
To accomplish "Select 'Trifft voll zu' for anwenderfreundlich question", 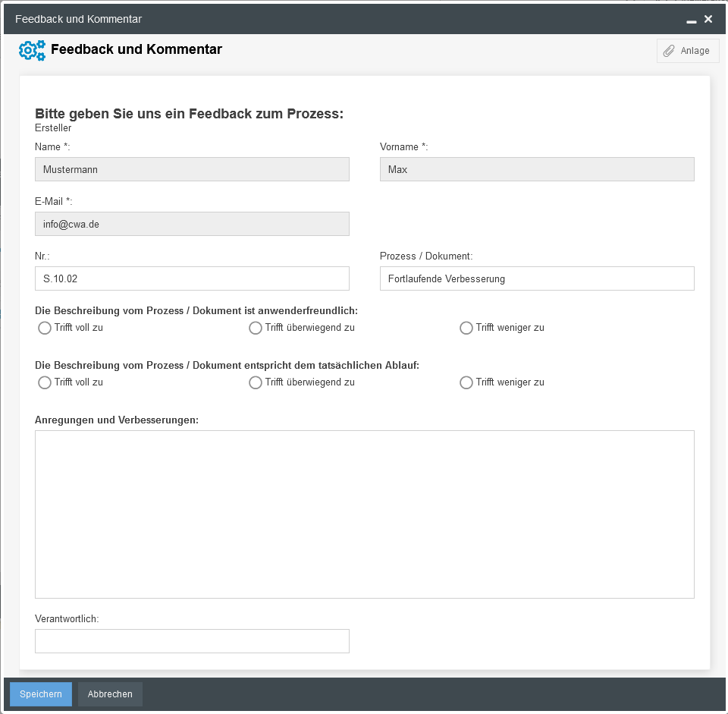I will coord(45,329).
